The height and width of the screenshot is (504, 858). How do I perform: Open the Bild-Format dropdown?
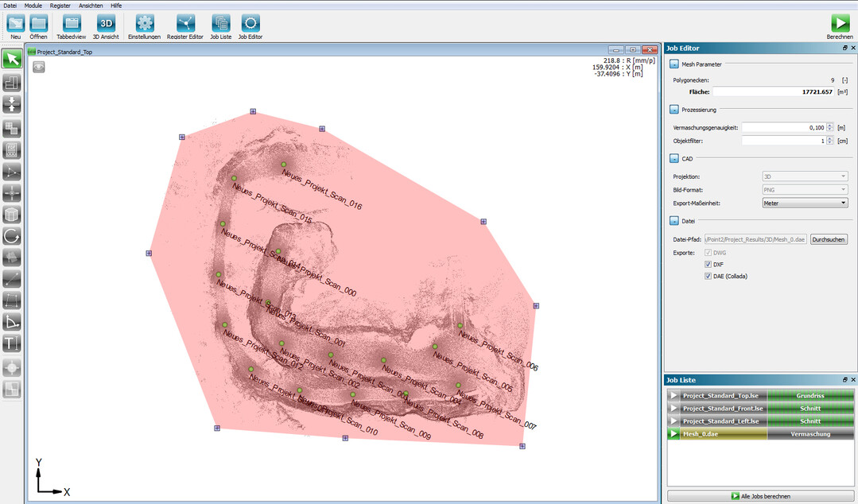click(x=805, y=190)
